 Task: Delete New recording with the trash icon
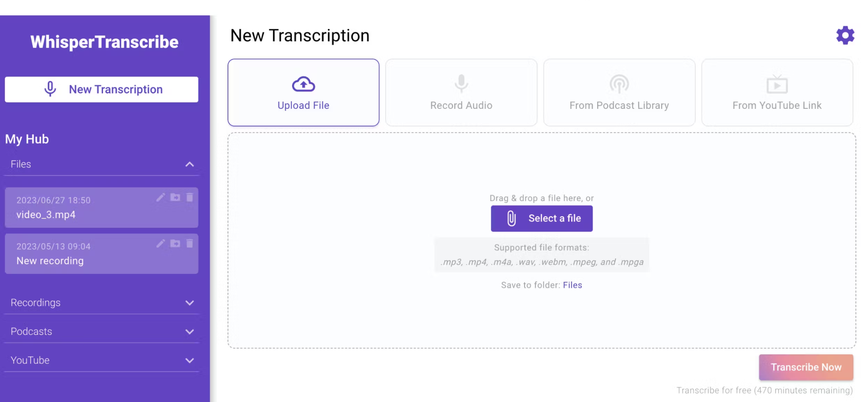coord(190,243)
